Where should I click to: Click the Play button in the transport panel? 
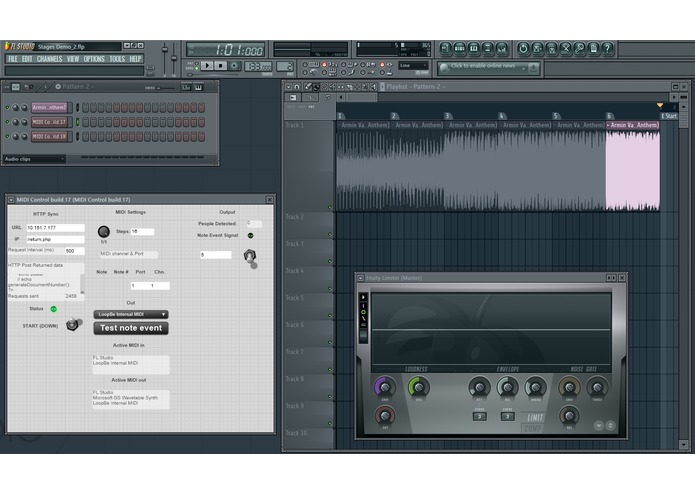point(207,66)
